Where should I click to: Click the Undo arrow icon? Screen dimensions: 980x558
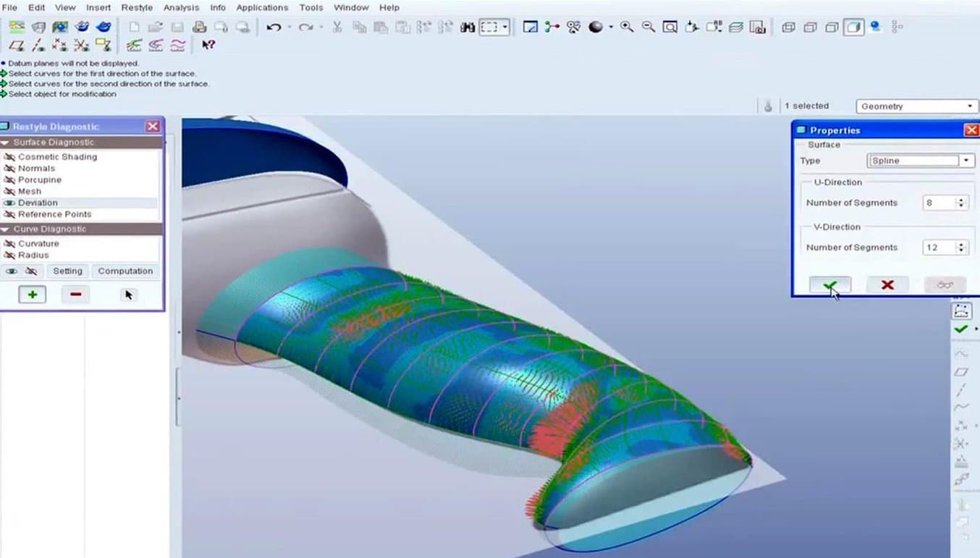tap(273, 28)
